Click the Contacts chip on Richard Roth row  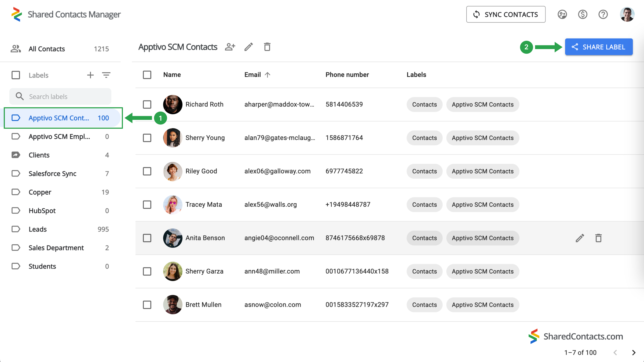[425, 105]
